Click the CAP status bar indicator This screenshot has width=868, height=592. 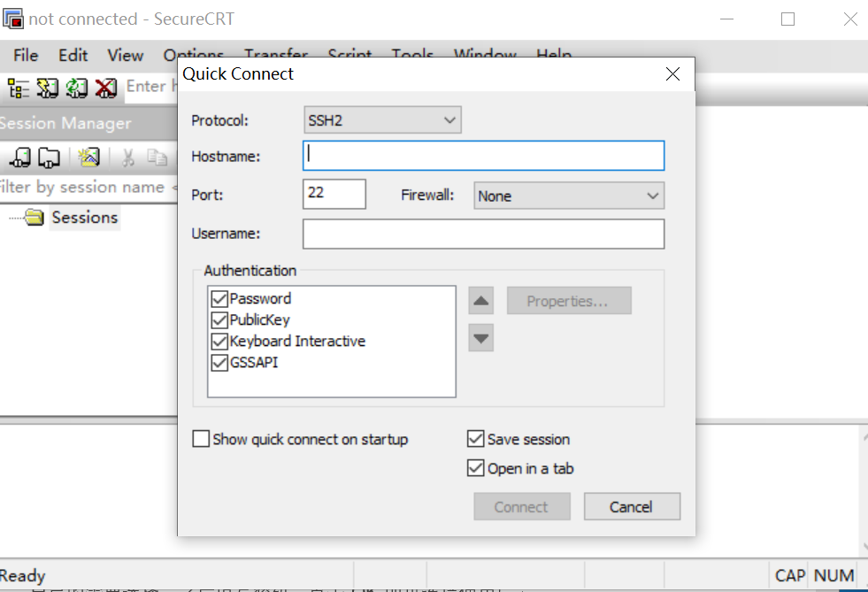[x=790, y=576]
